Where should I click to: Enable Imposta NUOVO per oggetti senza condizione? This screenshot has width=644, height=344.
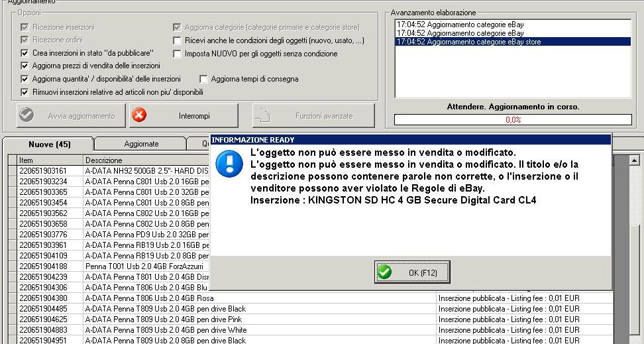[x=177, y=54]
